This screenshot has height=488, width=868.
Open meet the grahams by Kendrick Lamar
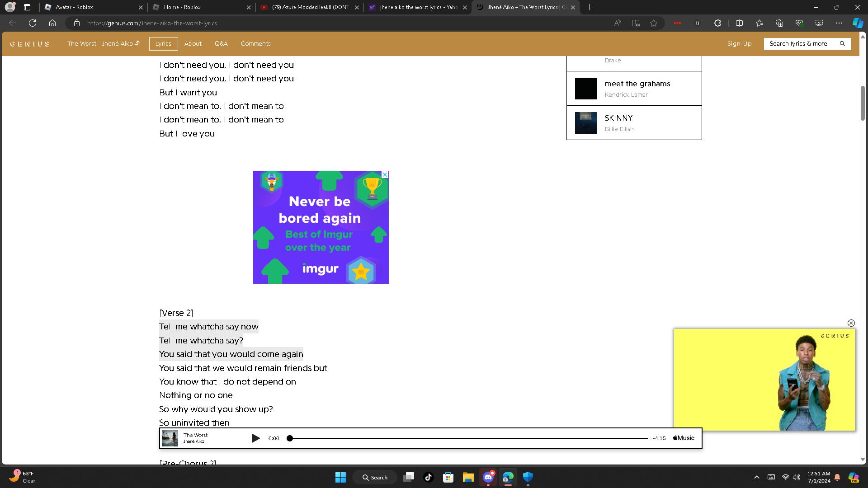pyautogui.click(x=634, y=89)
